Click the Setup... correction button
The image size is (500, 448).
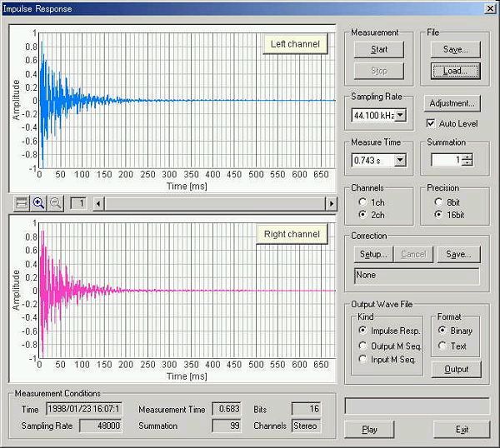(x=375, y=254)
